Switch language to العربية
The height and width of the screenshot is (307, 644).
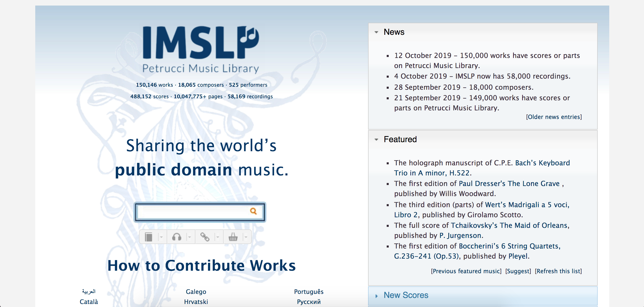click(89, 291)
